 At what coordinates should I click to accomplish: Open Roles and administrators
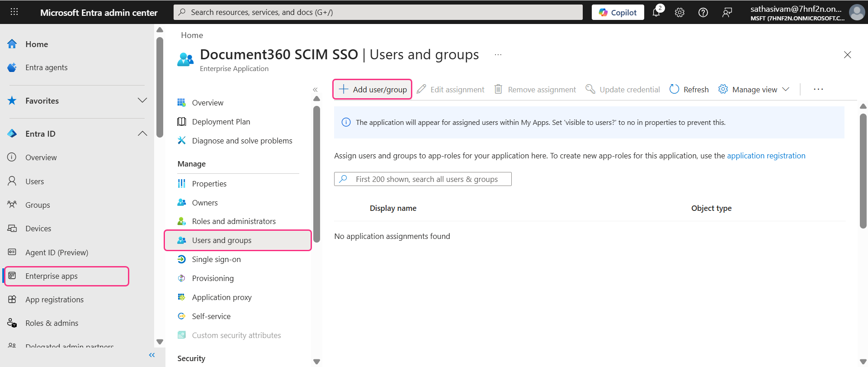233,221
